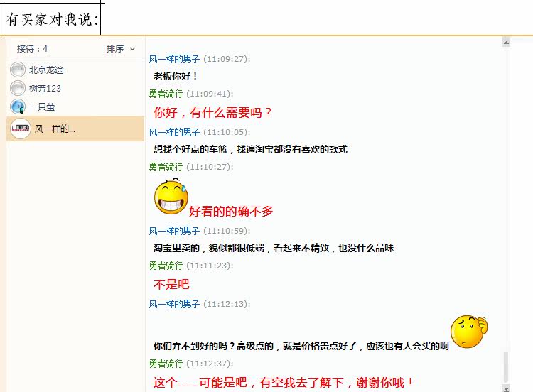
Task: Click message 你们弄不到好的吗
Action: pyautogui.click(x=301, y=346)
